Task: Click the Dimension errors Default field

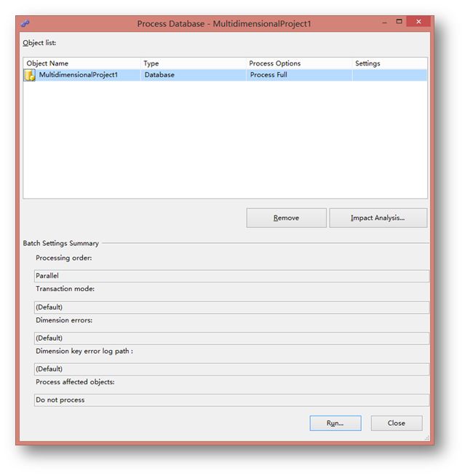Action: [231, 338]
